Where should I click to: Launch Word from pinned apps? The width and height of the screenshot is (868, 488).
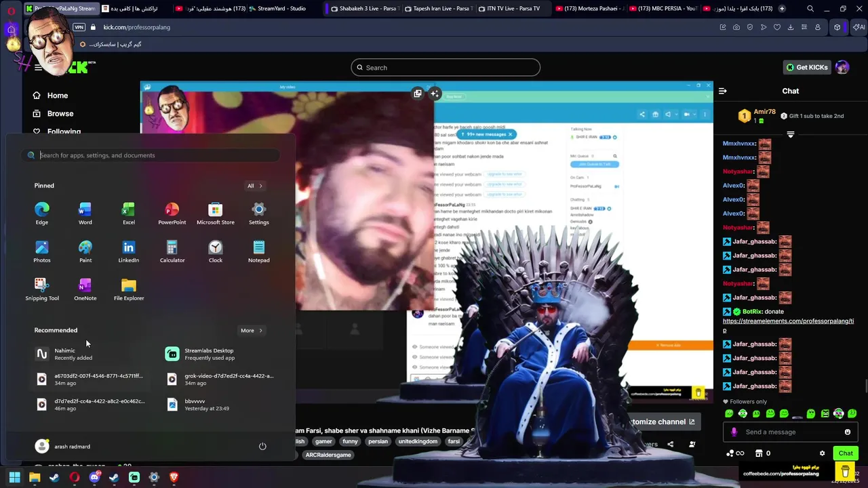[85, 213]
